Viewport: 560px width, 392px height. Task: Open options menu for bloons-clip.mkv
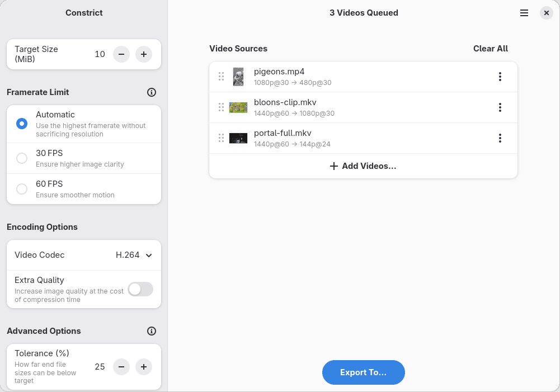[x=500, y=107]
